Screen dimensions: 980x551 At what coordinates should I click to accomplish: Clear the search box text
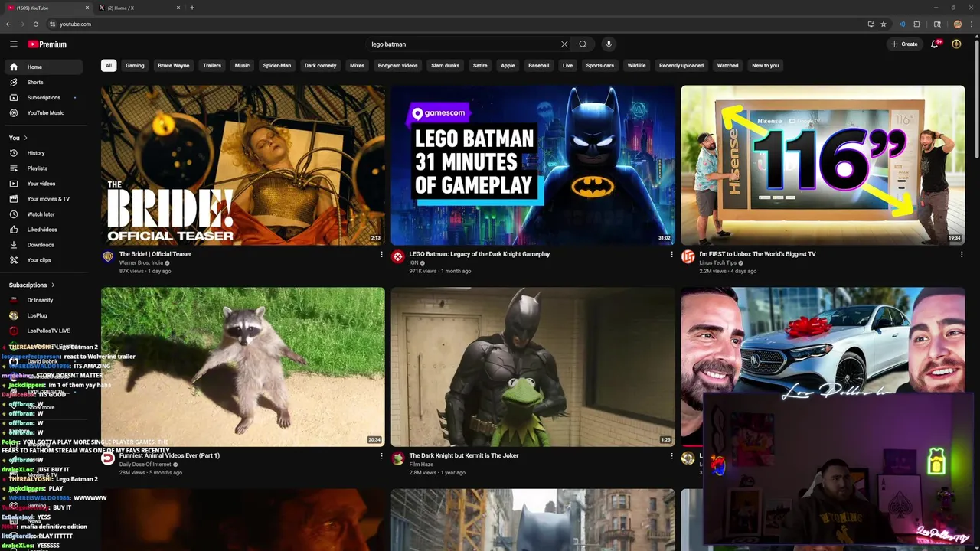click(x=564, y=44)
